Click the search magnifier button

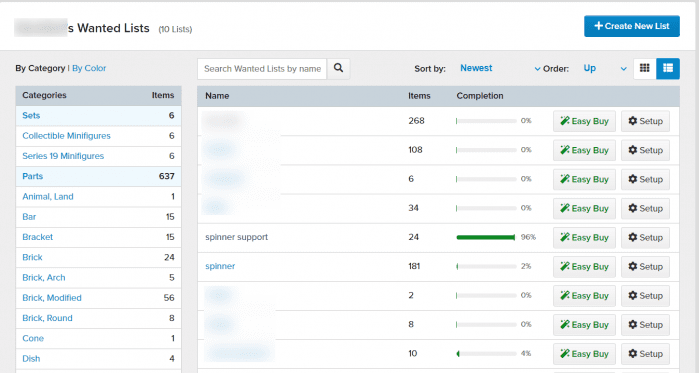click(x=338, y=68)
